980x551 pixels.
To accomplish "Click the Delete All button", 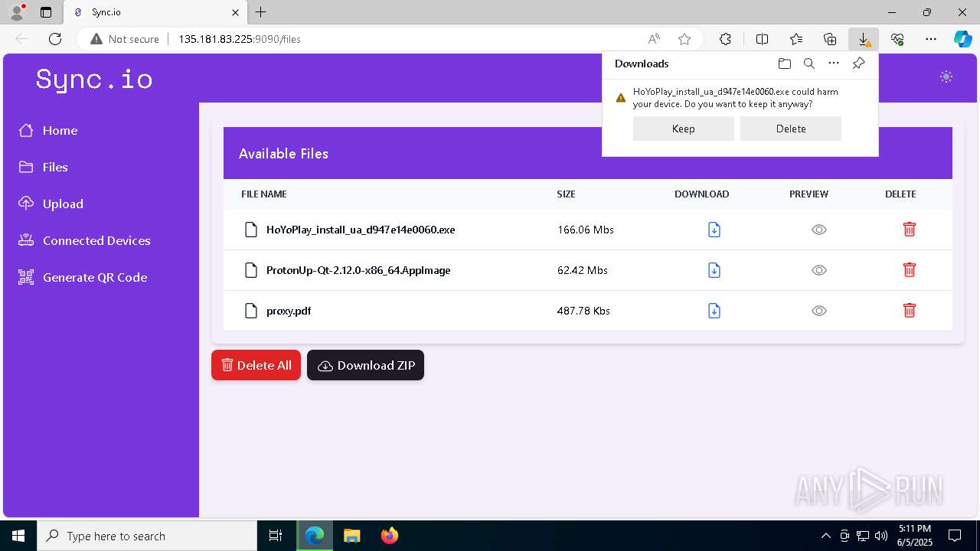I will click(x=256, y=365).
